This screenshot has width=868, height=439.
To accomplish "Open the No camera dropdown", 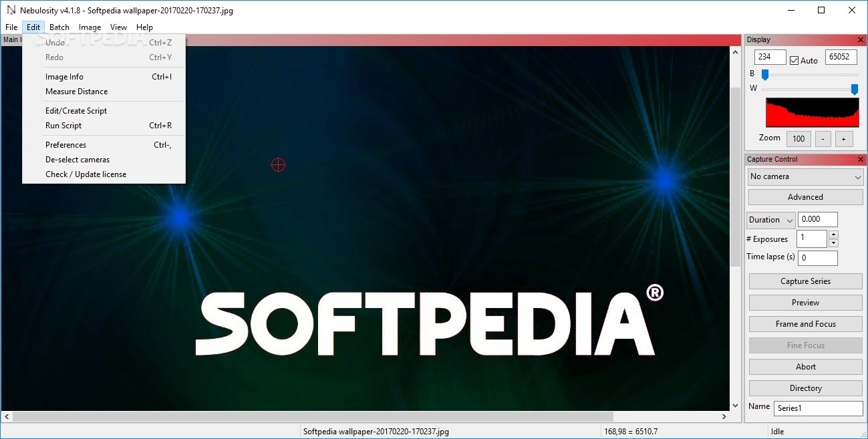I will pyautogui.click(x=805, y=176).
